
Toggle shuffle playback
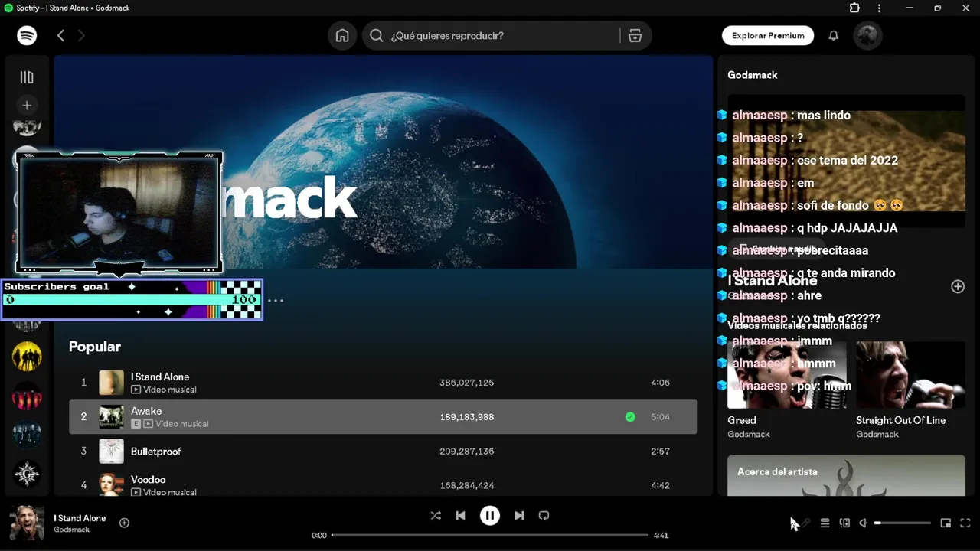click(436, 516)
